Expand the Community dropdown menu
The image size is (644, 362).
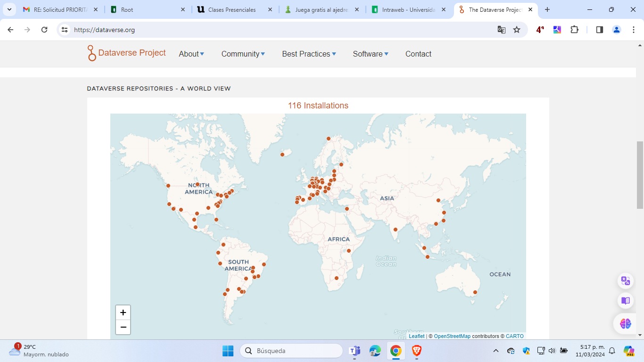(x=243, y=54)
